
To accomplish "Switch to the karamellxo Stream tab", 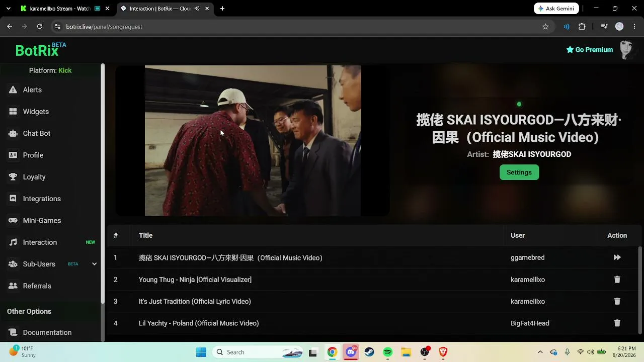I will pos(59,9).
